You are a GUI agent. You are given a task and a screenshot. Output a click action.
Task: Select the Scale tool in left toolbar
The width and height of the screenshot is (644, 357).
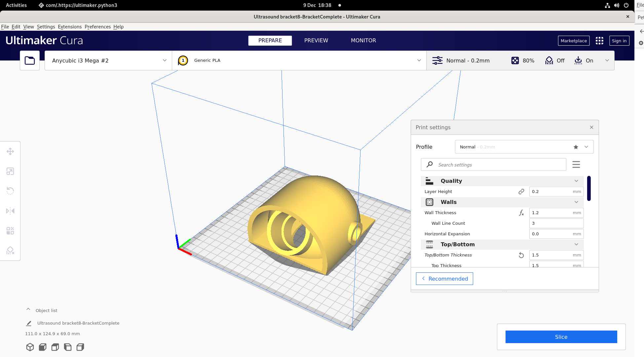10,171
